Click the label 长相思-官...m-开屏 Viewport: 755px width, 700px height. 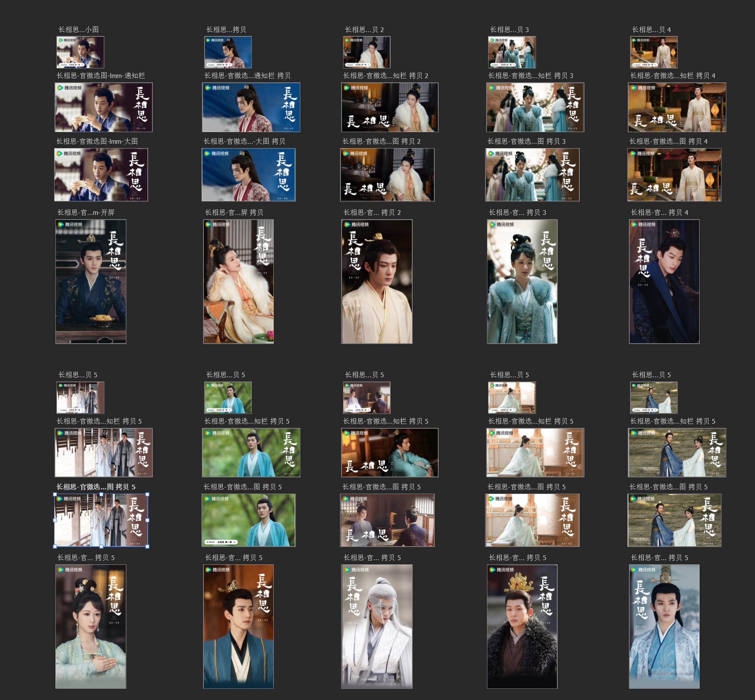[86, 213]
